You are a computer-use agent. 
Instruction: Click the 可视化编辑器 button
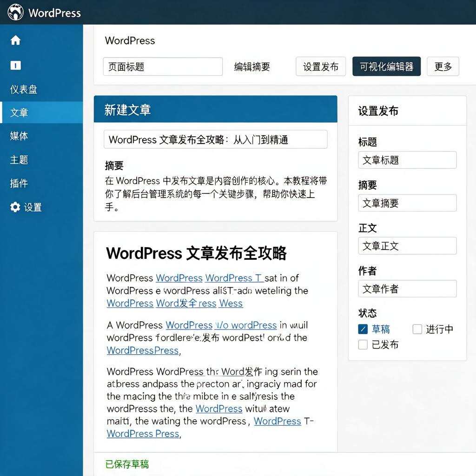coord(386,66)
